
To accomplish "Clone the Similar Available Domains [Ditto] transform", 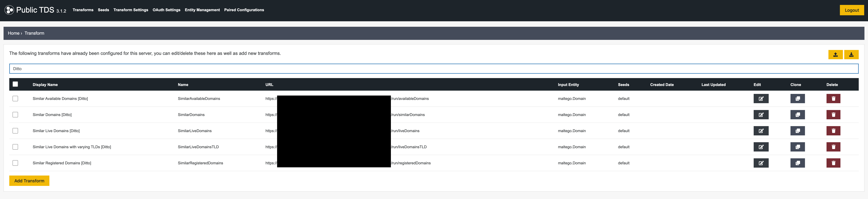I will tap(798, 99).
